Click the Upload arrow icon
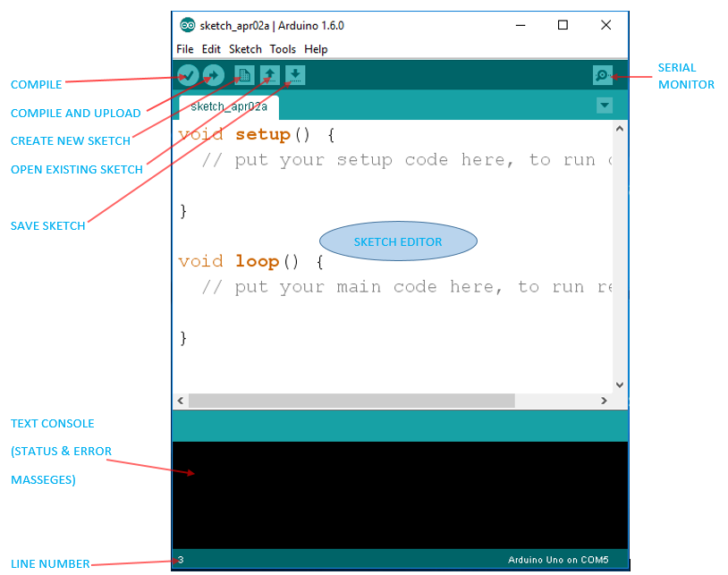Screen dimensions: 728x575 tap(214, 75)
